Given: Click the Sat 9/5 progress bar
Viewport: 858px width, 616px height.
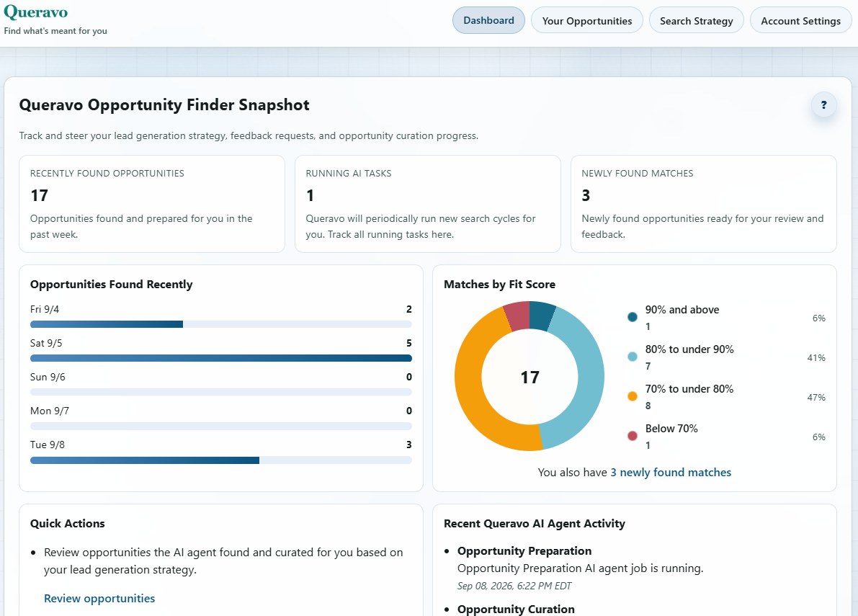Looking at the screenshot, I should [220, 358].
